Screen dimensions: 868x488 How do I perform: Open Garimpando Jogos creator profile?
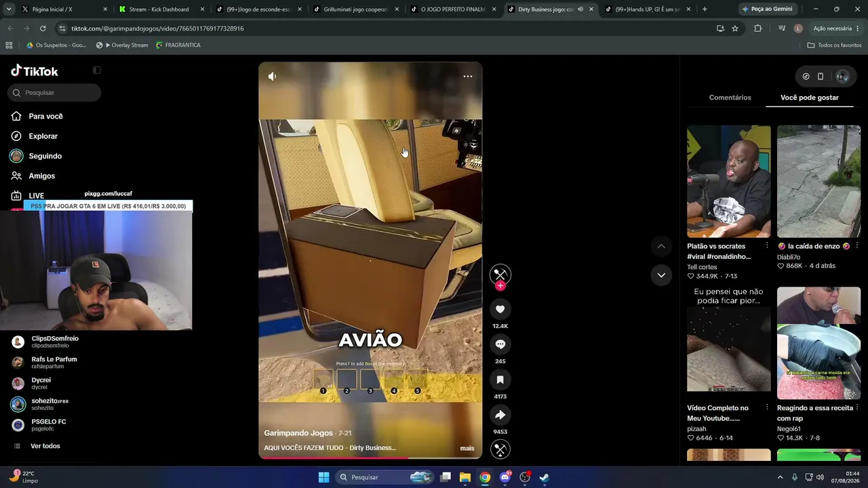click(x=298, y=433)
